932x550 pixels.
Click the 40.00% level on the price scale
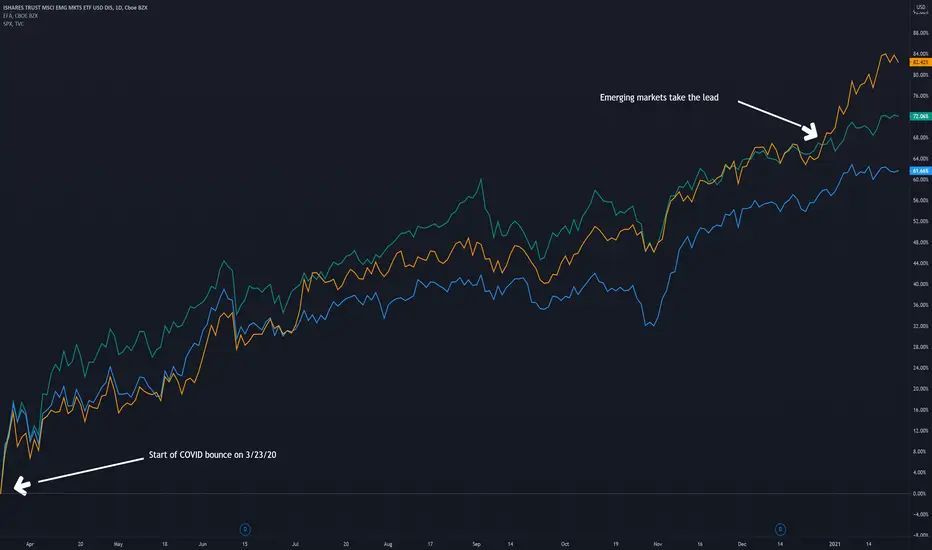pyautogui.click(x=920, y=284)
